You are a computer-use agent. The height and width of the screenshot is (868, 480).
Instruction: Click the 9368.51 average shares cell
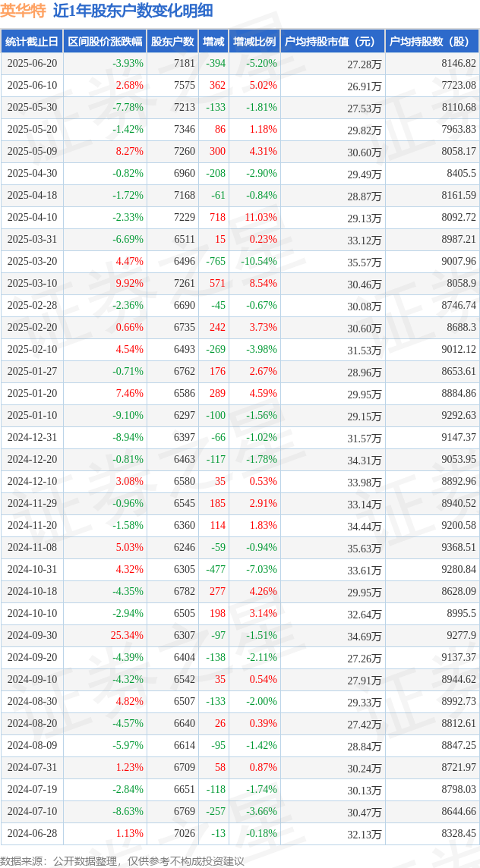(x=459, y=547)
